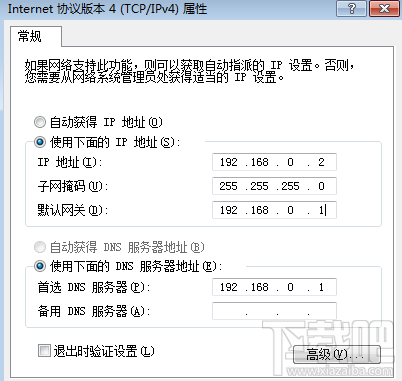Click the dialog title bar text
The width and height of the screenshot is (402, 381).
tap(107, 8)
